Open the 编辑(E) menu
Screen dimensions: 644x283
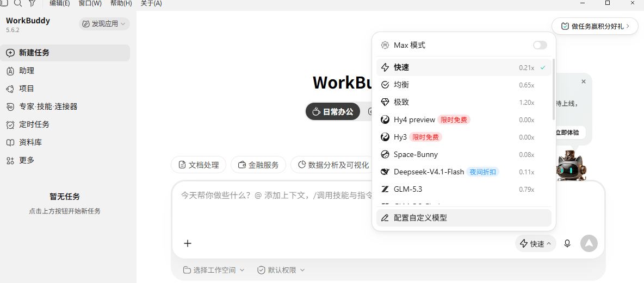pos(59,3)
